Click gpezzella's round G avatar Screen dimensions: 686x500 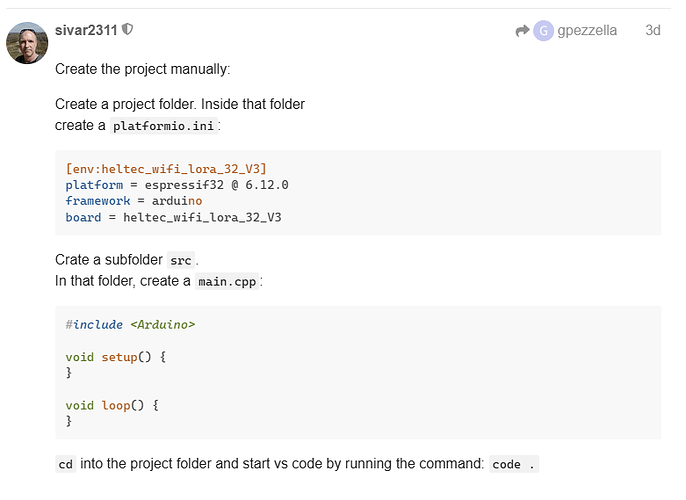(x=543, y=31)
